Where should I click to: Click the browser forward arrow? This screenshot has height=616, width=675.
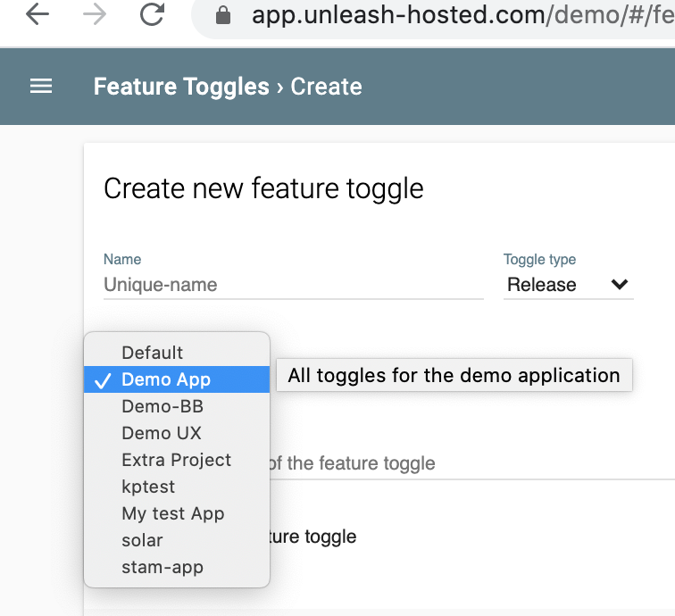pyautogui.click(x=95, y=15)
